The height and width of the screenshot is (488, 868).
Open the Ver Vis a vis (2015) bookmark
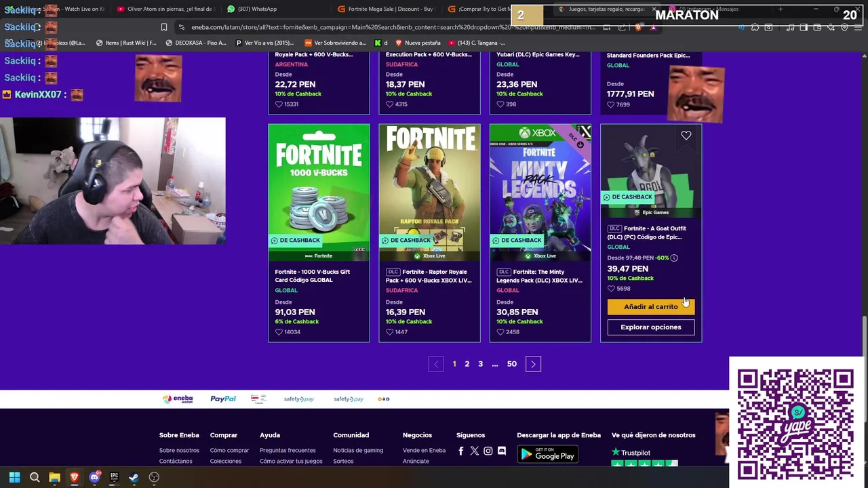[264, 43]
